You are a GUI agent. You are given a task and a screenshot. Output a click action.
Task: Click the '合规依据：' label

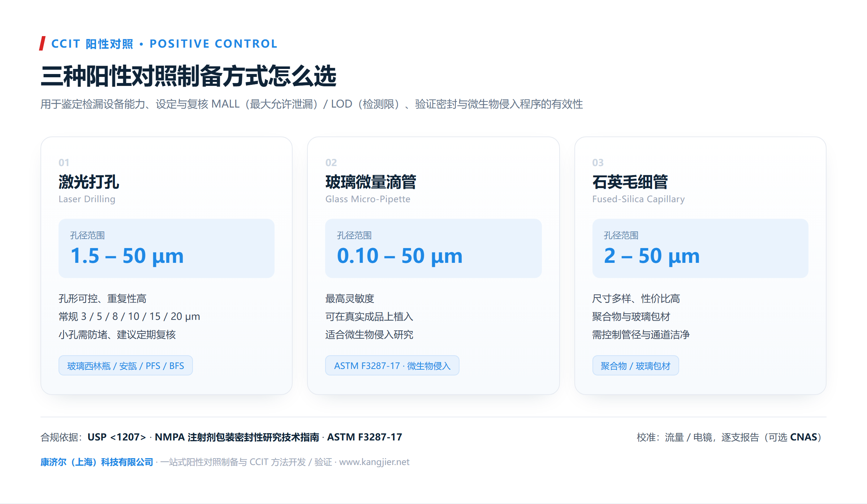tap(62, 437)
